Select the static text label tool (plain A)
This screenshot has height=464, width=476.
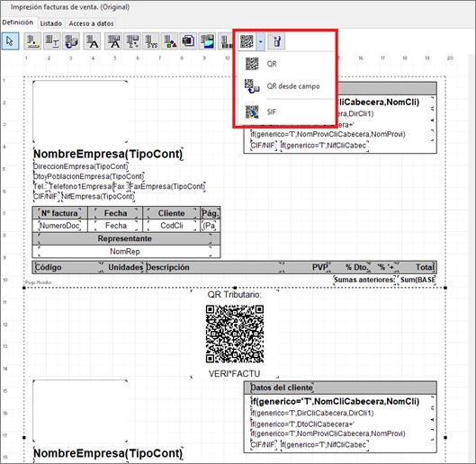pyautogui.click(x=92, y=41)
